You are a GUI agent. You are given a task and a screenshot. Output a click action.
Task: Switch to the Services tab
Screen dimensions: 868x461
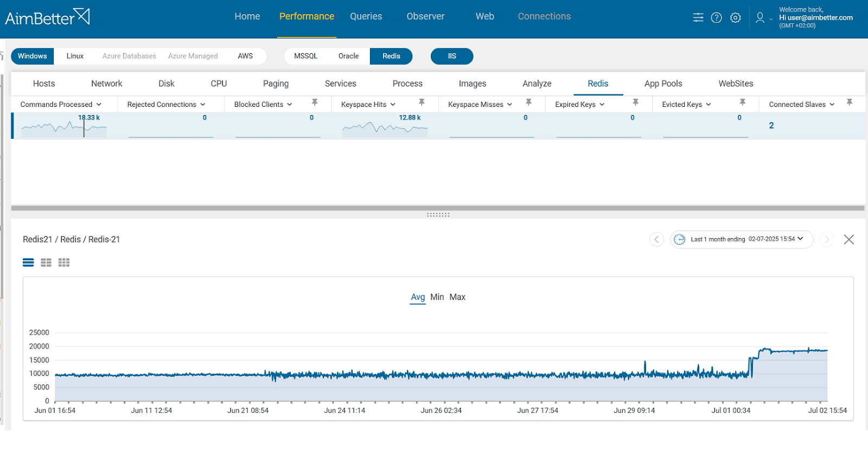341,84
